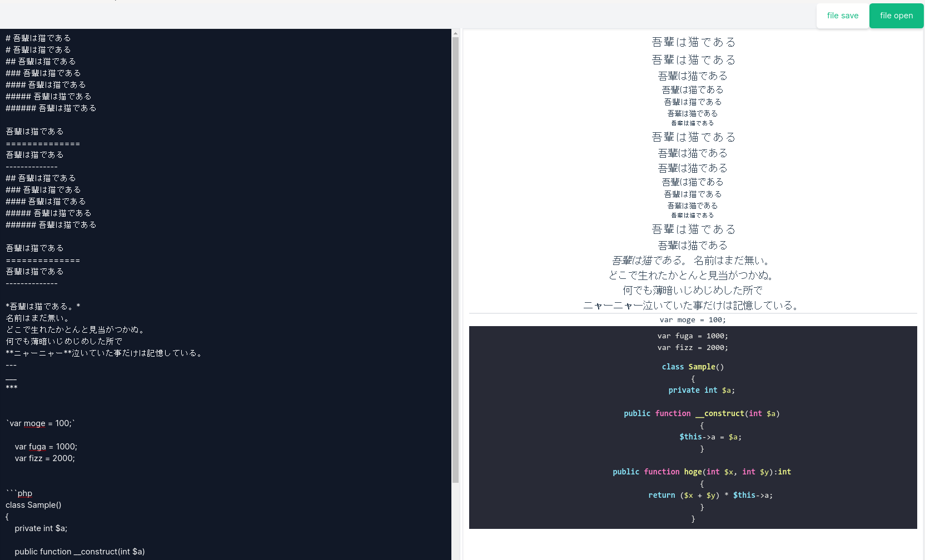Click '何でも薄暗いじめじめした所で' in the white preview
The image size is (925, 560).
(693, 290)
